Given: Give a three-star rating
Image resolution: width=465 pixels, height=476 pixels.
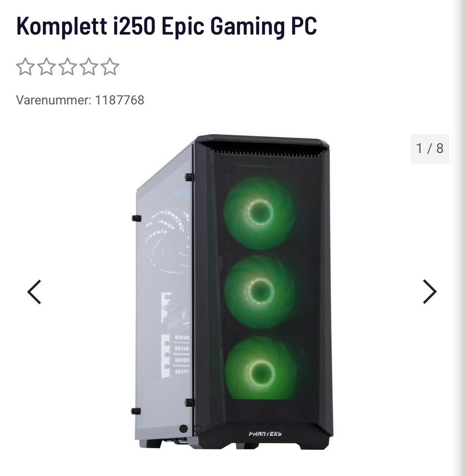Looking at the screenshot, I should tap(67, 66).
